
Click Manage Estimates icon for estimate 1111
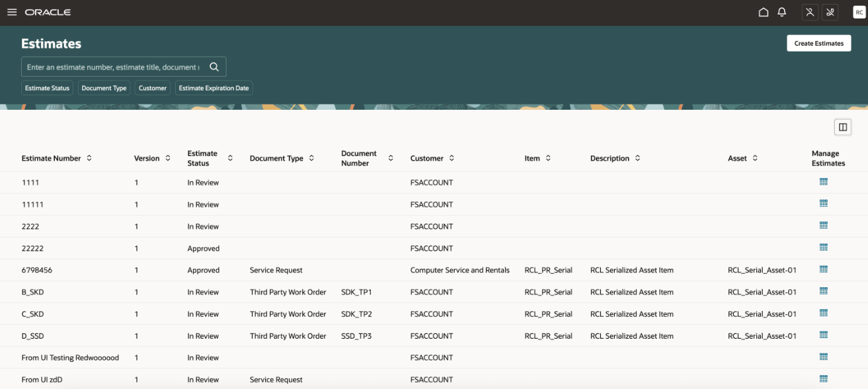coord(823,182)
